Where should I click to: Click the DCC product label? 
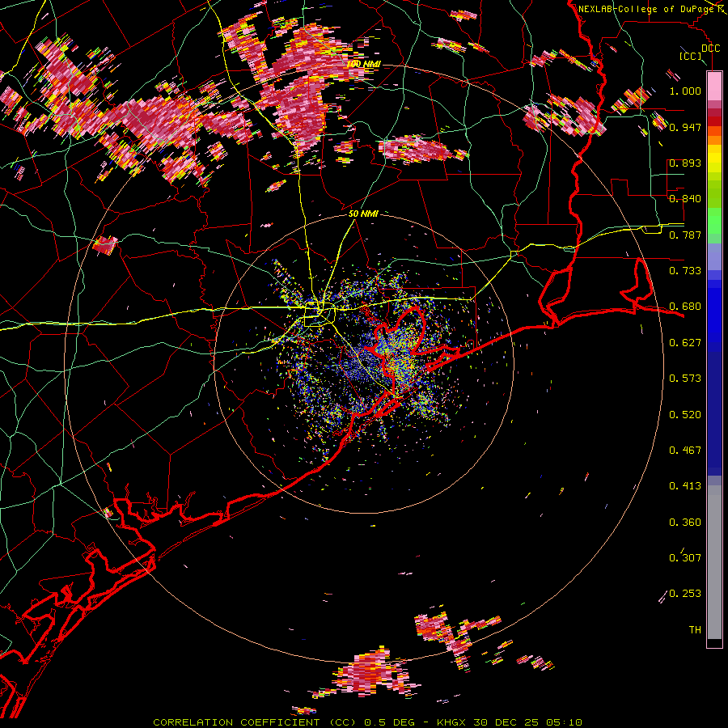(711, 49)
